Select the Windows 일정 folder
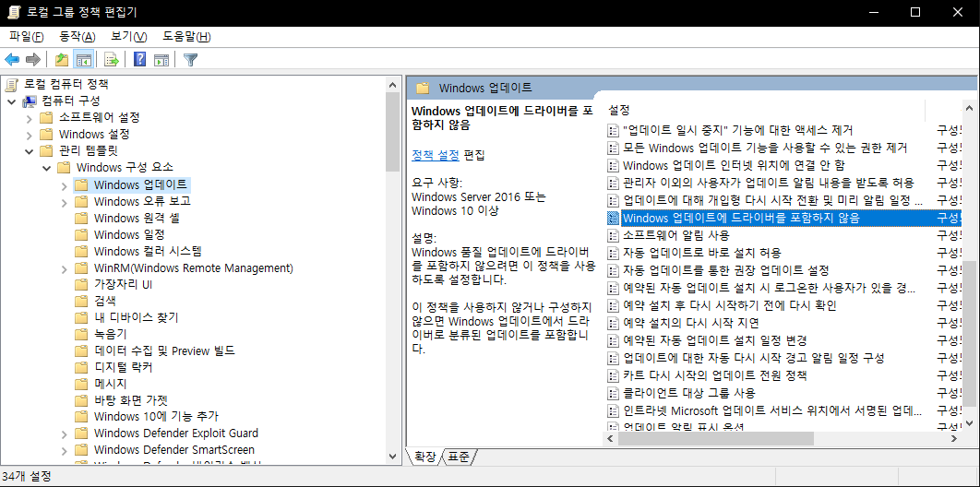This screenshot has height=487, width=980. pyautogui.click(x=129, y=235)
